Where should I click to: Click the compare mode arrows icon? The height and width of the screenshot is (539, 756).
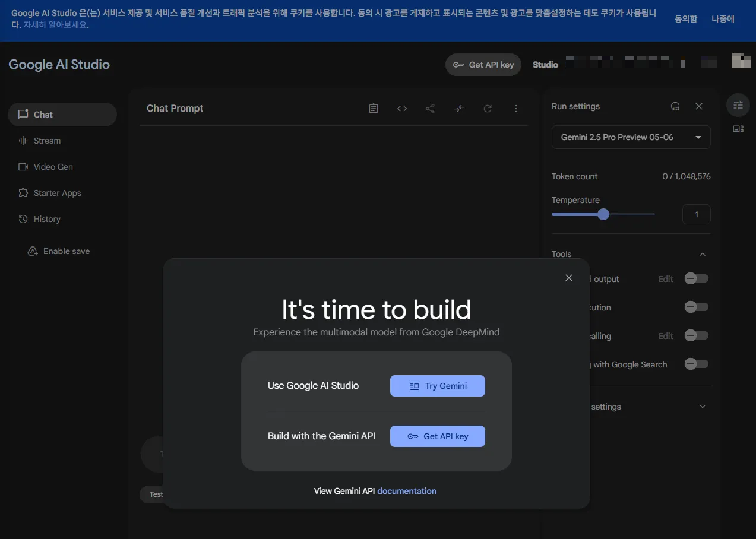click(x=459, y=109)
